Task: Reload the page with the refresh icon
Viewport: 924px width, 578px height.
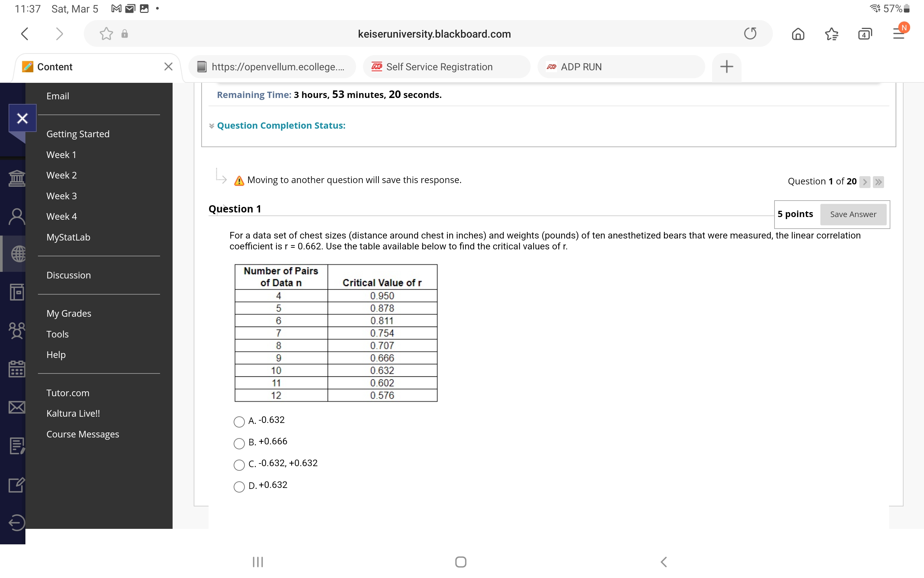Action: 750,34
